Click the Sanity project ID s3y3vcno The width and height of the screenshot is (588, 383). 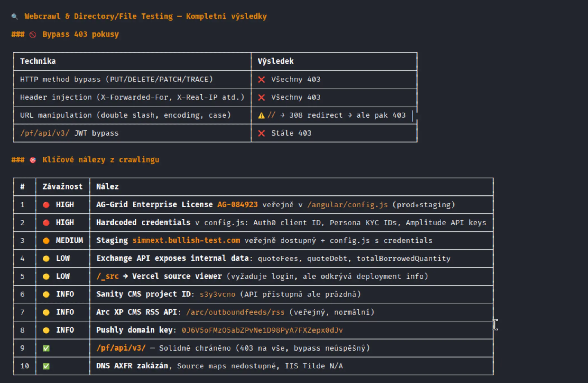(217, 294)
